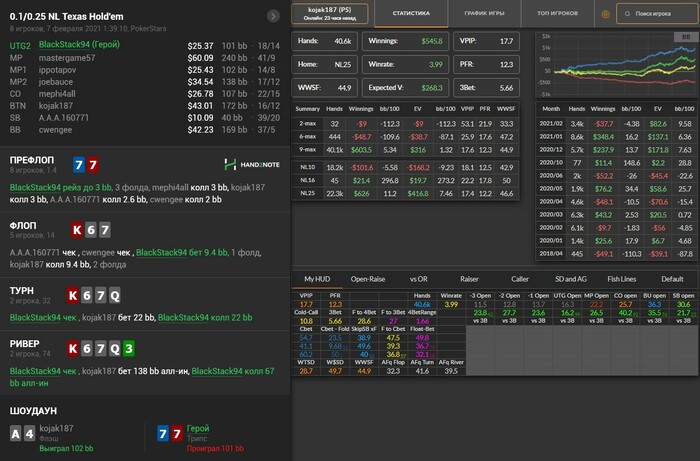This screenshot has height=461, width=700.
Task: Click the Summary column header
Action: tap(308, 109)
